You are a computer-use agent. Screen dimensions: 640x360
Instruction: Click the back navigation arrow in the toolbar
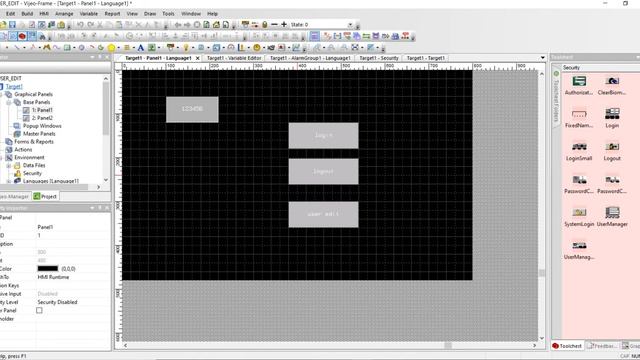point(178,25)
